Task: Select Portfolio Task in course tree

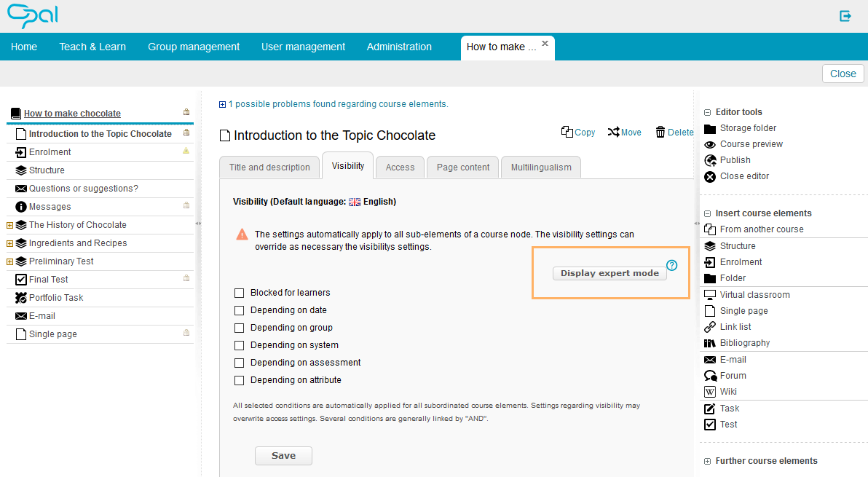Action: pos(56,298)
